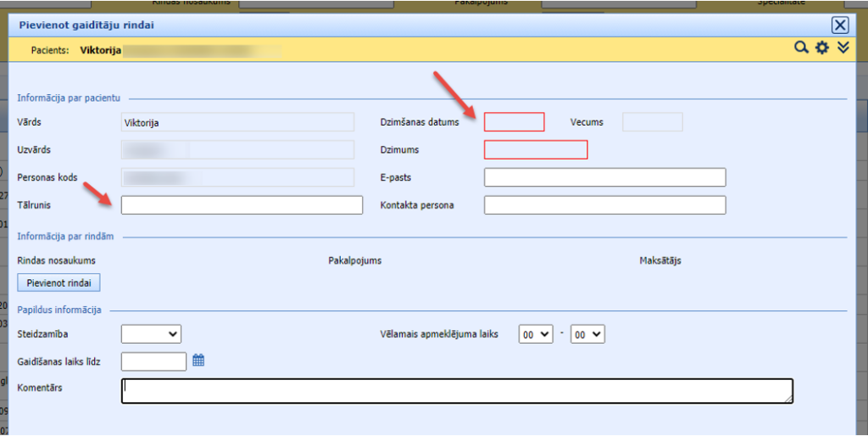Select minutes in Vēlamais apmeklējuma laiks
This screenshot has height=436, width=868.
pos(587,335)
